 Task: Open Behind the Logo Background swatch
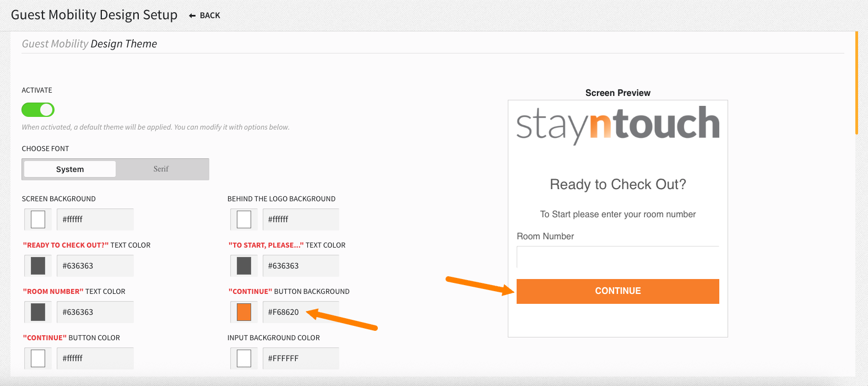point(244,219)
